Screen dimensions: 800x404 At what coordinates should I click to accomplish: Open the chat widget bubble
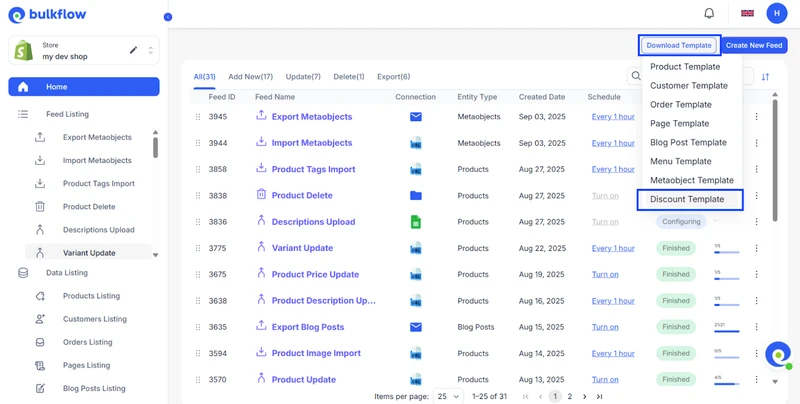[x=778, y=354]
